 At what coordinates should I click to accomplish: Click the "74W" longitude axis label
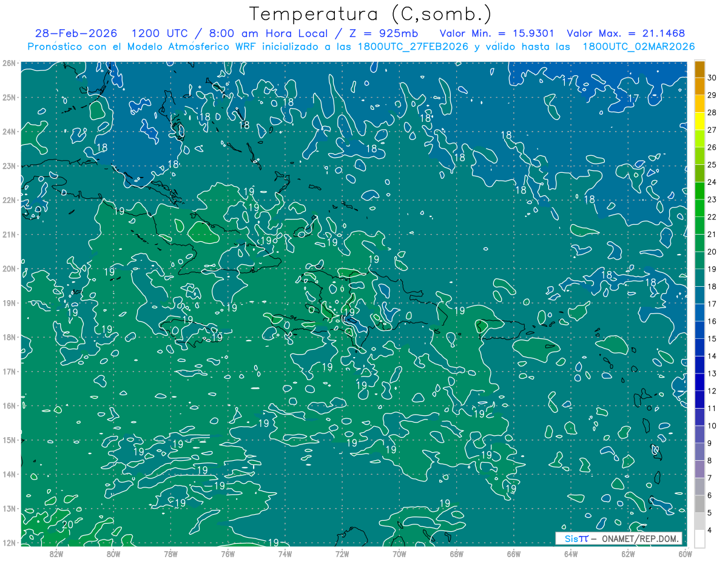(x=285, y=554)
